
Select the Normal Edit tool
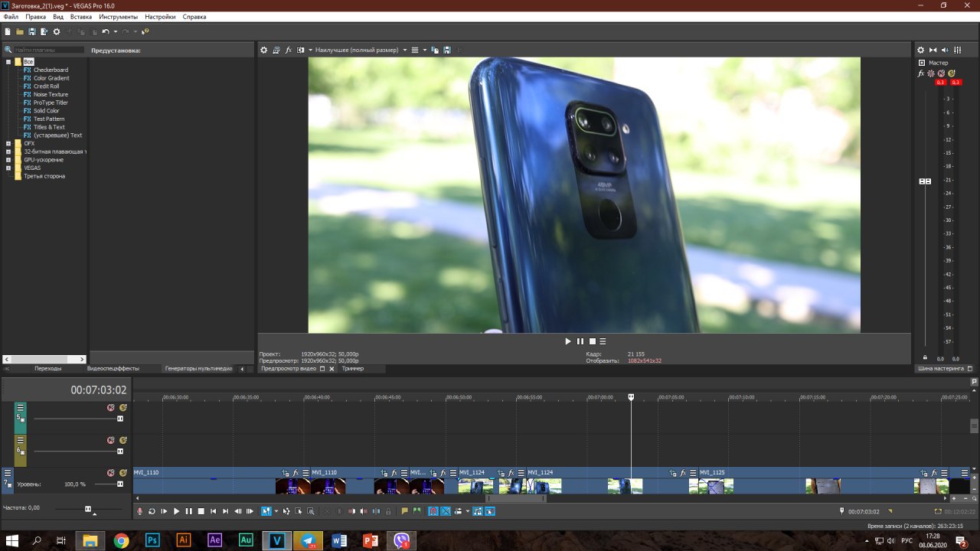[x=266, y=511]
